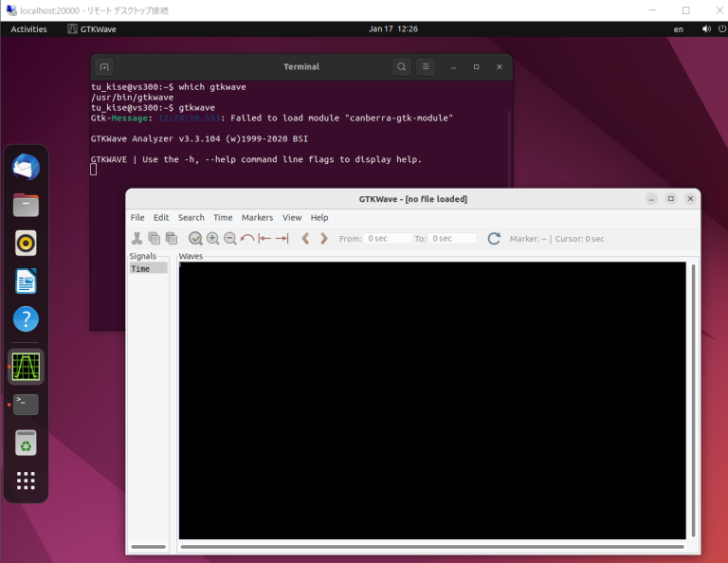Screen dimensions: 728x563
Task: Click the From time input field
Action: click(388, 239)
